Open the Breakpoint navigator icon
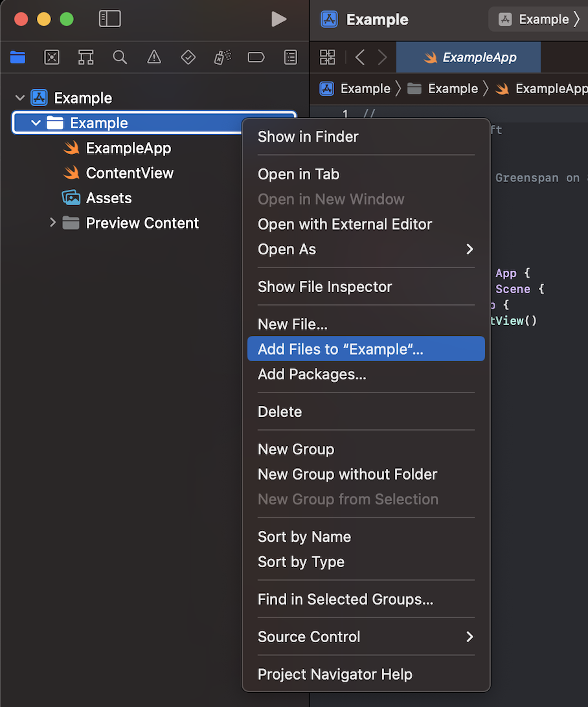 tap(256, 57)
